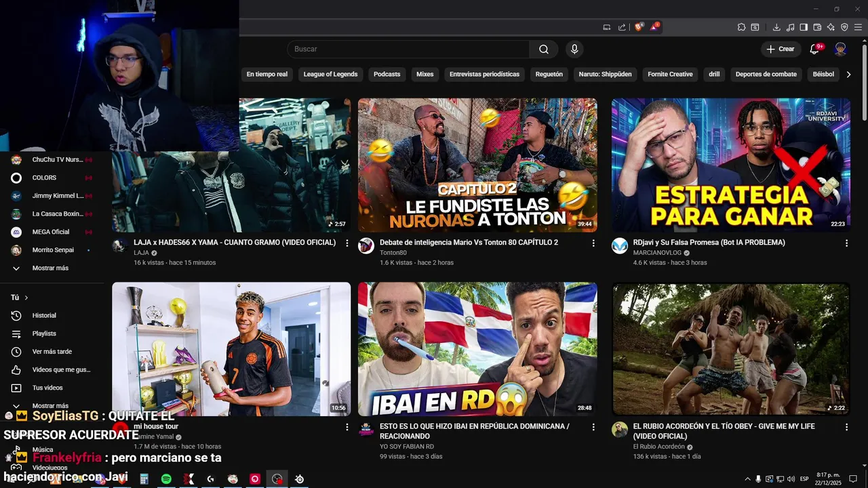Open the Brave main hamburger menu
Viewport: 868px width, 488px height.
[x=857, y=27]
